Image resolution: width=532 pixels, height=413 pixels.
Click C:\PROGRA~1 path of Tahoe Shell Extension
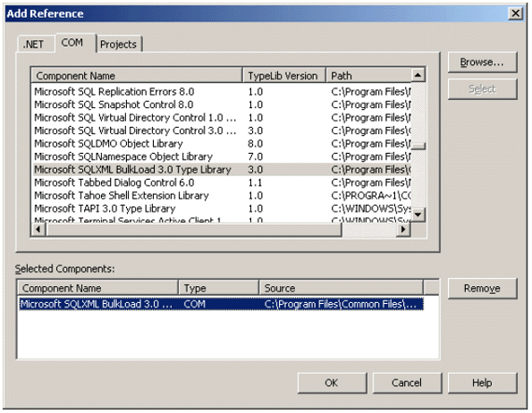(371, 196)
